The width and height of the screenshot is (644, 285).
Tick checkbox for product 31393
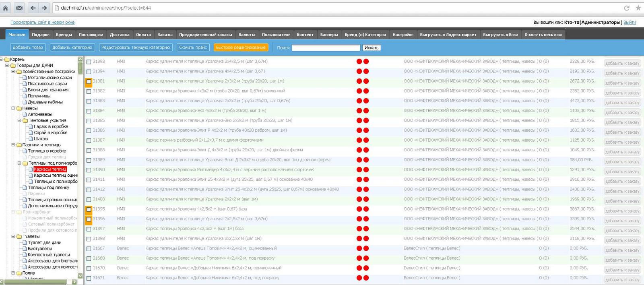pyautogui.click(x=89, y=62)
